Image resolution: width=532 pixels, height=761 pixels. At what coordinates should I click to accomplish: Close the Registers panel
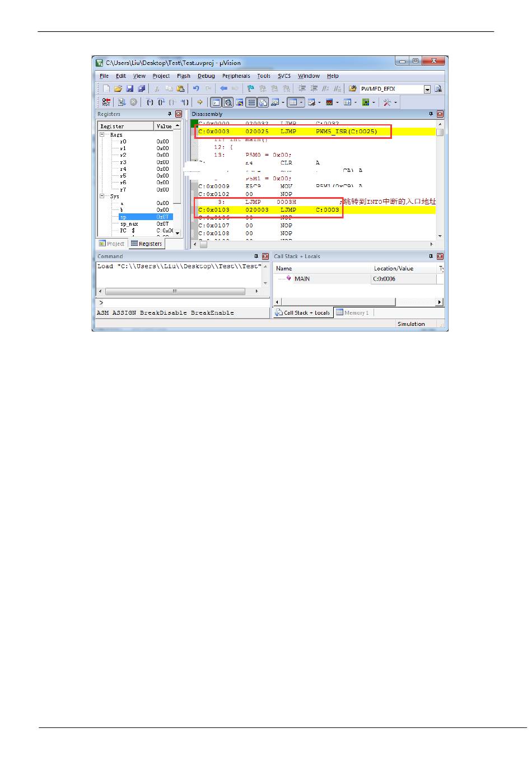pos(179,114)
